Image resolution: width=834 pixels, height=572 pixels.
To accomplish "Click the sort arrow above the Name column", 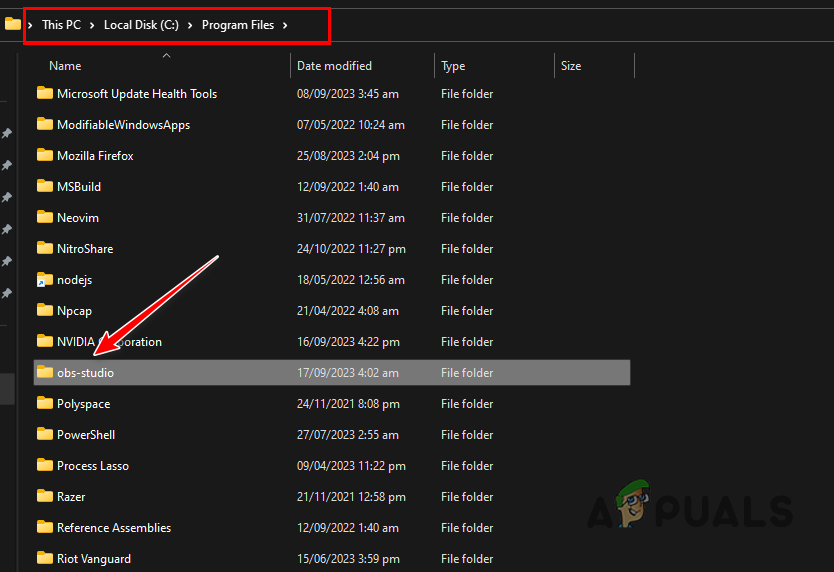I will tap(166, 55).
